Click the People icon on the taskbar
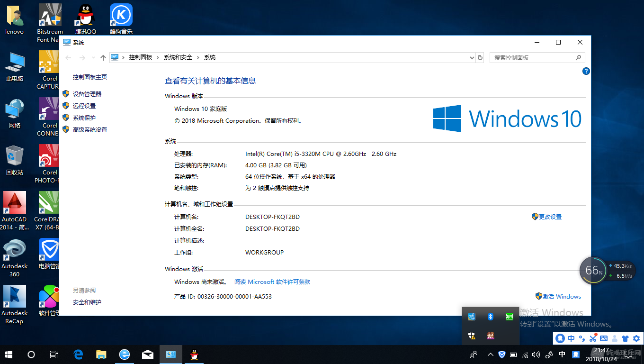Image resolution: width=644 pixels, height=364 pixels. [x=473, y=354]
